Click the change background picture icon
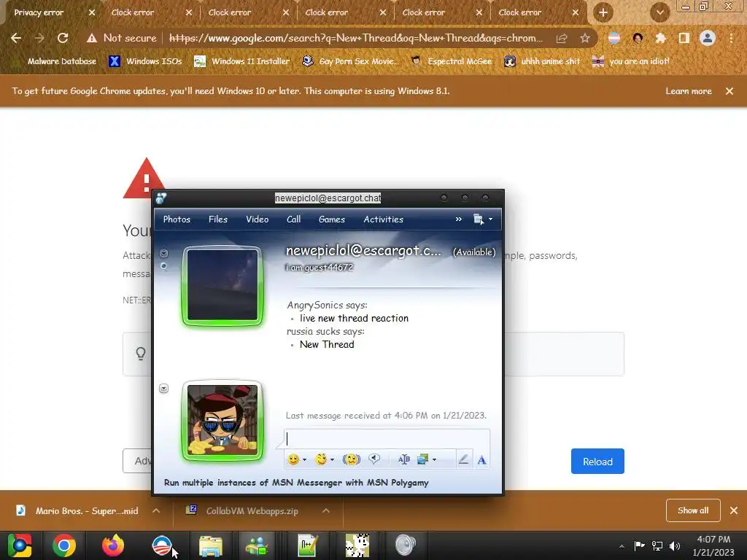The height and width of the screenshot is (560, 747). pyautogui.click(x=422, y=459)
